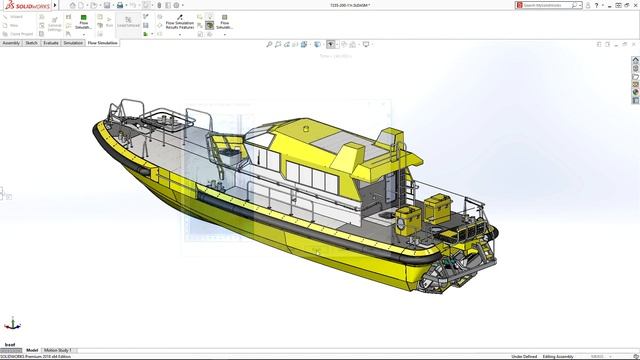Open View Palette icon in task pane
This screenshot has height=360, width=640.
coord(636,84)
